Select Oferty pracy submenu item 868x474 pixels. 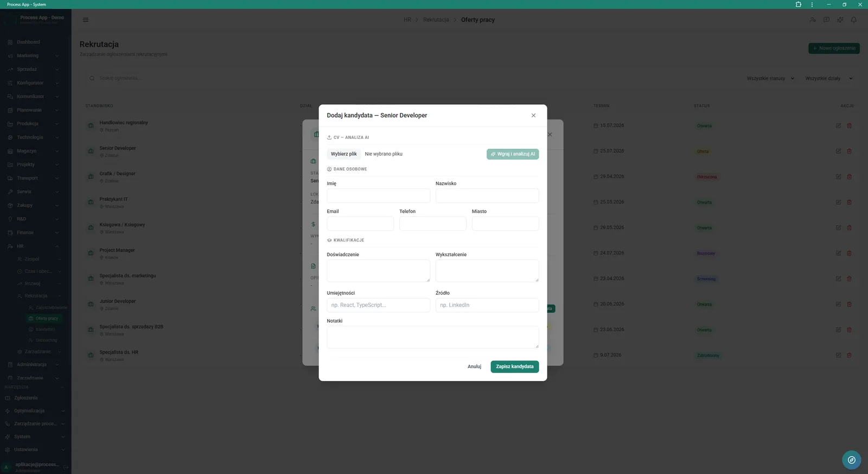point(44,319)
